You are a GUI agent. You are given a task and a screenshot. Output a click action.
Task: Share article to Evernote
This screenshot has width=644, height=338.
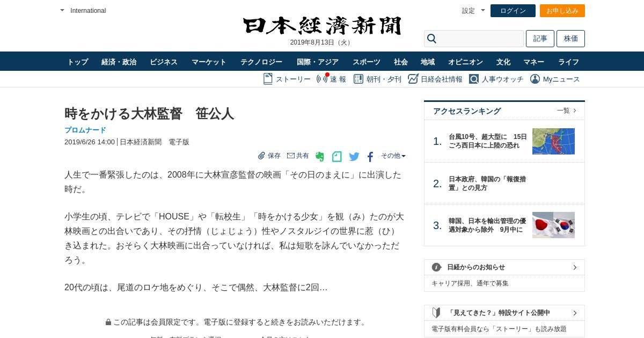point(320,157)
